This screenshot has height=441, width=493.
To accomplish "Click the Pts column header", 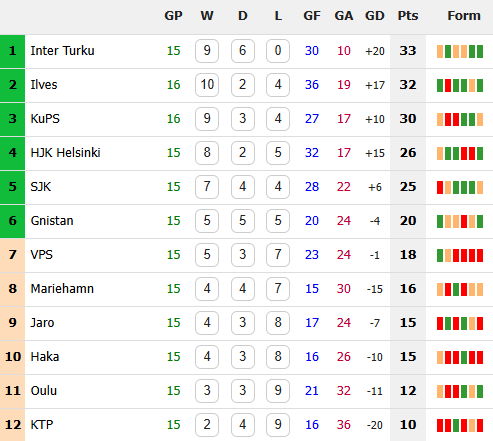I will click(408, 16).
